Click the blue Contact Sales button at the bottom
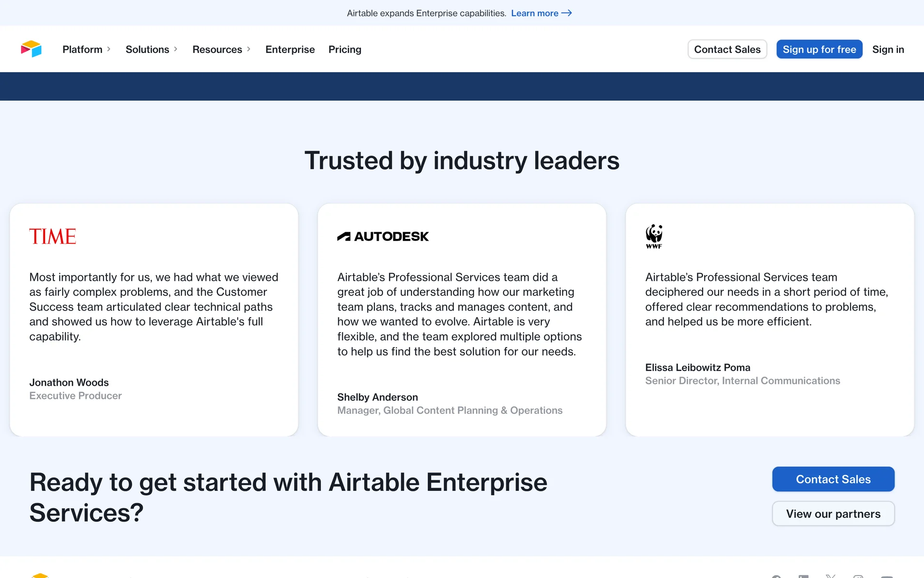 [x=833, y=479]
